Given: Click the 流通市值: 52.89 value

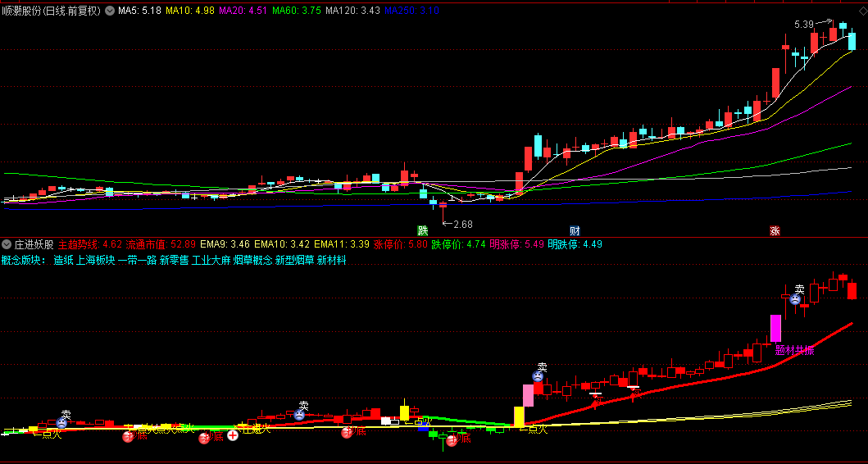Looking at the screenshot, I should tap(161, 244).
